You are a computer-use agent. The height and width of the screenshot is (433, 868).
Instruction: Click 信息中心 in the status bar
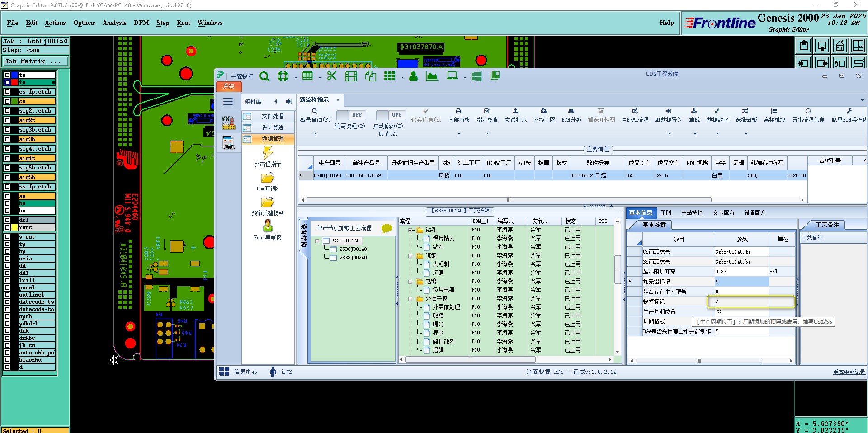point(238,372)
